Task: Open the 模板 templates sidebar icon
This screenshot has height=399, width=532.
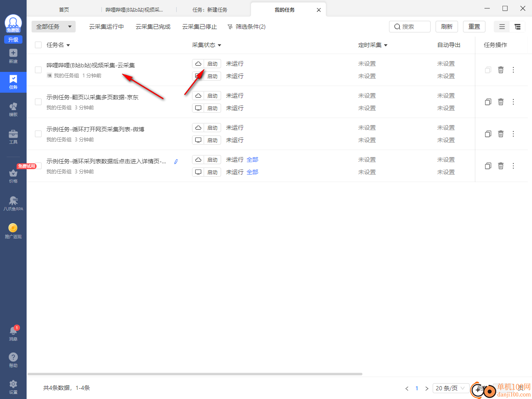Action: [13, 110]
